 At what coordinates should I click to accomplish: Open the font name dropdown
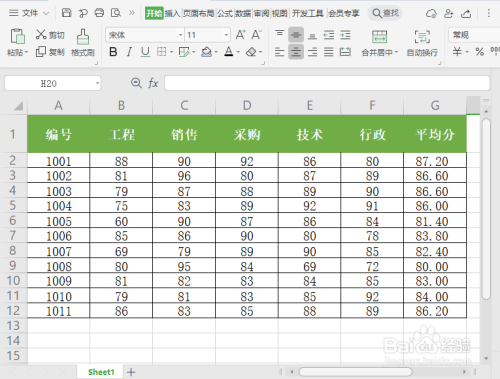pos(180,35)
